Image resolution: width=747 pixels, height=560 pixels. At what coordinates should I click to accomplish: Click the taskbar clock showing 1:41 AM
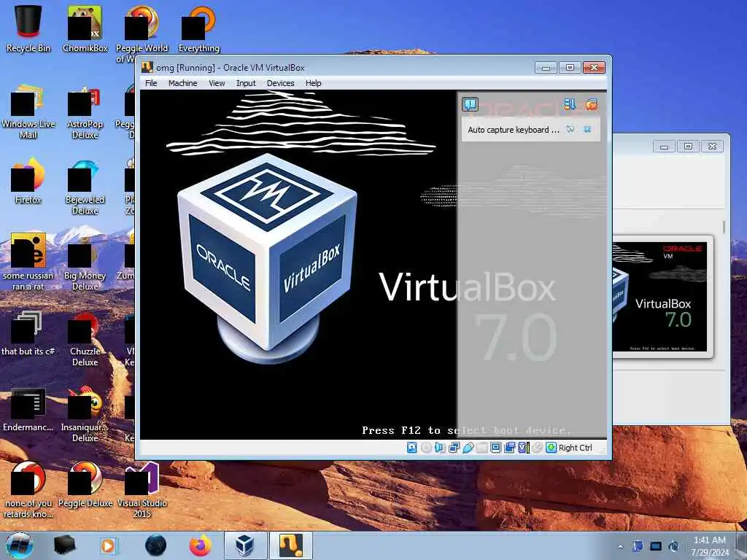tap(710, 546)
